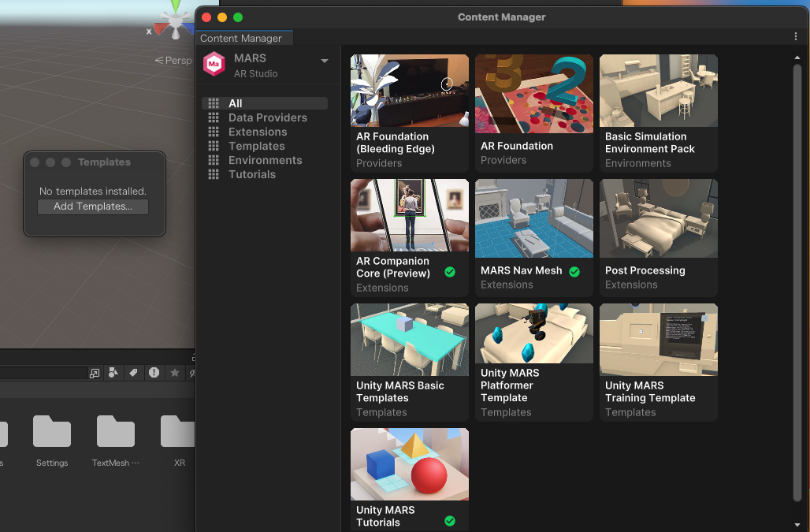This screenshot has width=810, height=532.
Task: Select the Settings folder
Action: (52, 441)
